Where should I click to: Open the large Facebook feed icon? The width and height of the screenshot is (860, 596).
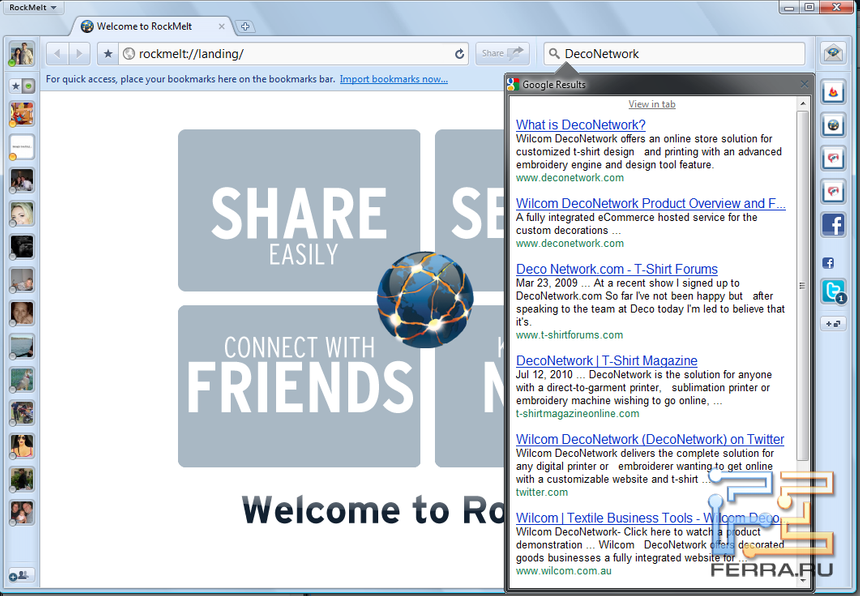(x=832, y=224)
